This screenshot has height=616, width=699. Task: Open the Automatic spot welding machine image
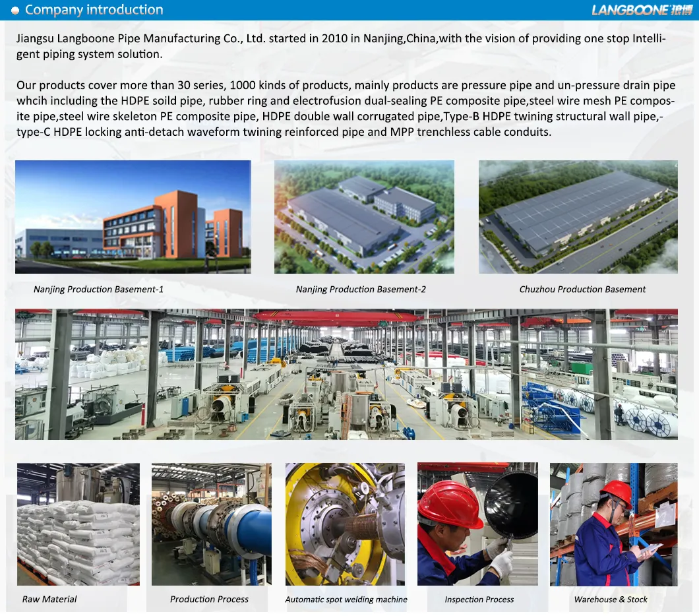tap(346, 524)
